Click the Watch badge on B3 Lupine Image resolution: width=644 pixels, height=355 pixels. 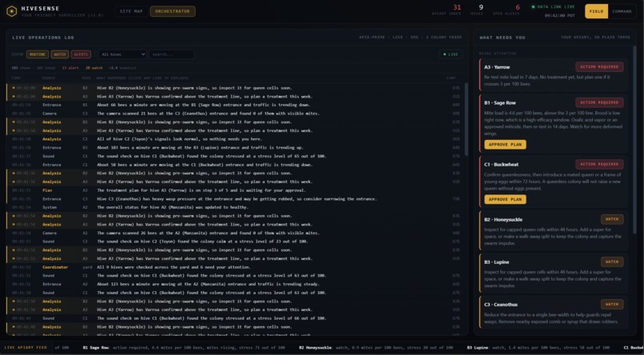coord(612,261)
